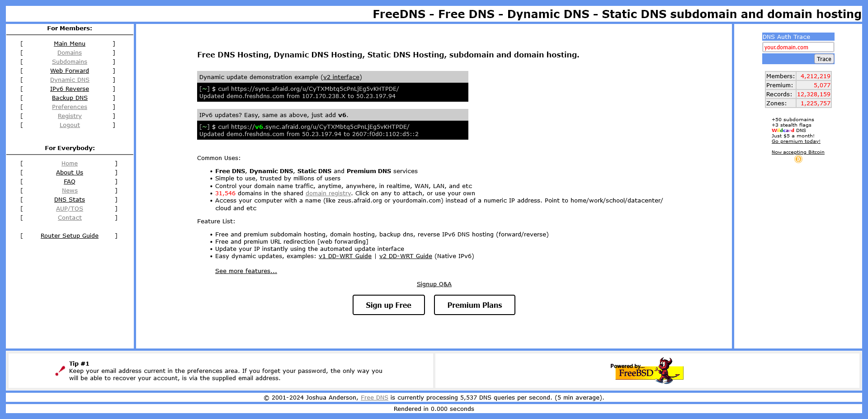Open the Domains menu item
This screenshot has height=419, width=868.
pos(70,53)
